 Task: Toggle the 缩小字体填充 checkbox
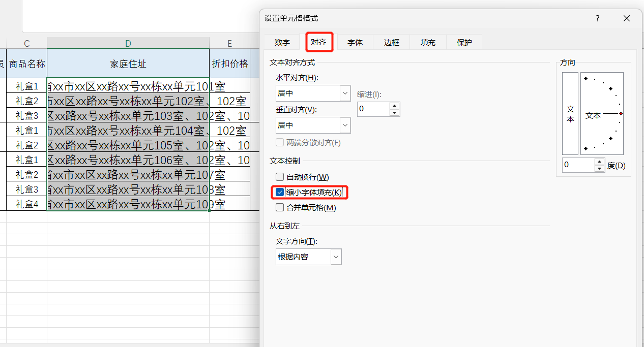(x=280, y=193)
